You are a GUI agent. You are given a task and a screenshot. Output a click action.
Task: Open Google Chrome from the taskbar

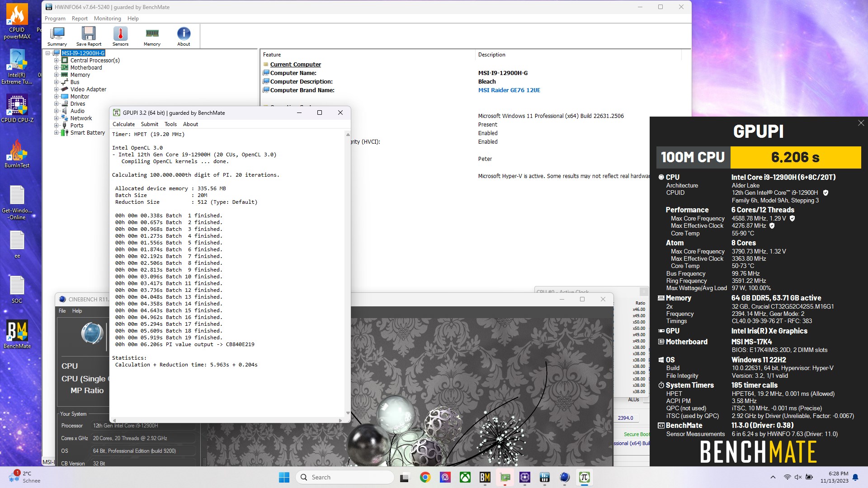(425, 477)
